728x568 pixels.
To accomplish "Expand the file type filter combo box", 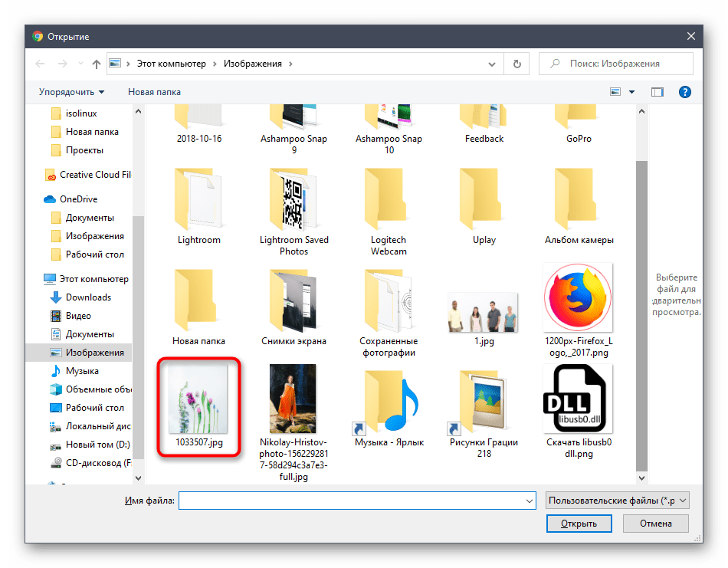I will 618,501.
